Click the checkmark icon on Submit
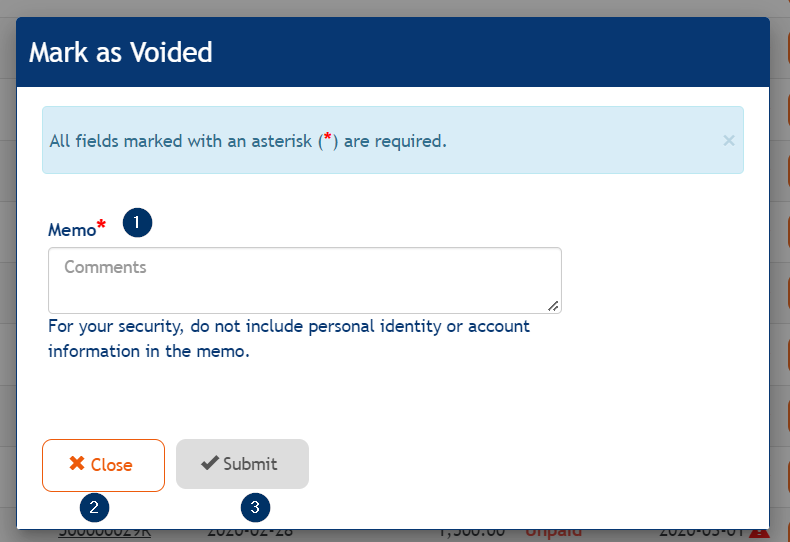790x542 pixels. (209, 464)
